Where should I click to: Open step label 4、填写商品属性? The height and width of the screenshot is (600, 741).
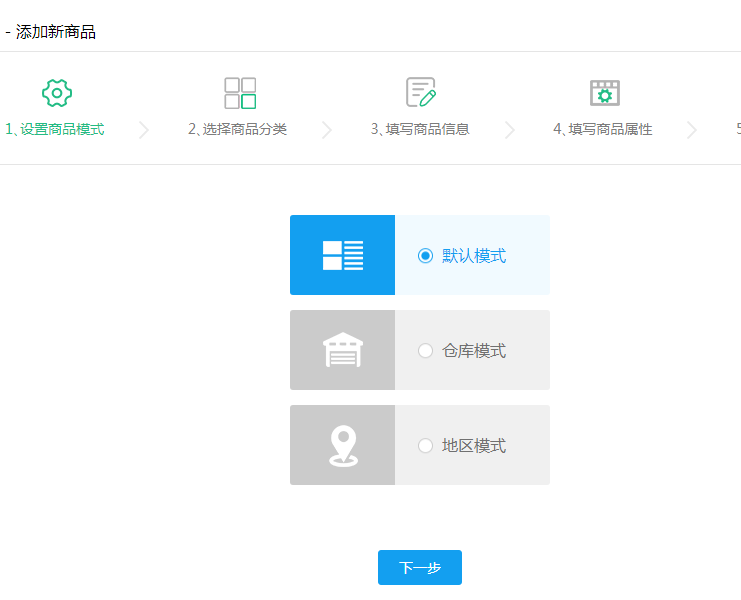603,130
